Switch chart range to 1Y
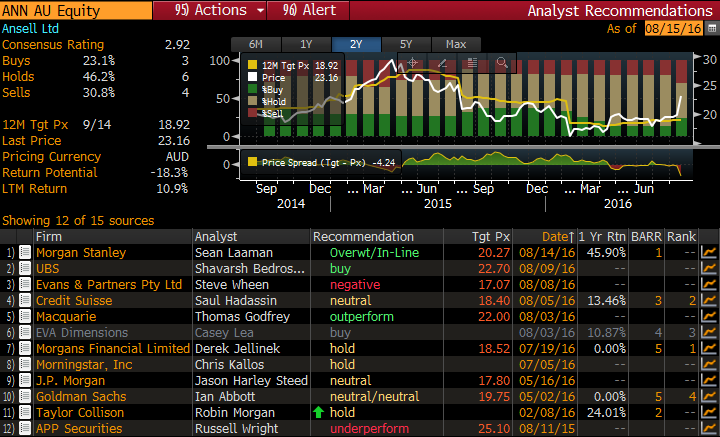This screenshot has width=720, height=437. click(x=306, y=45)
